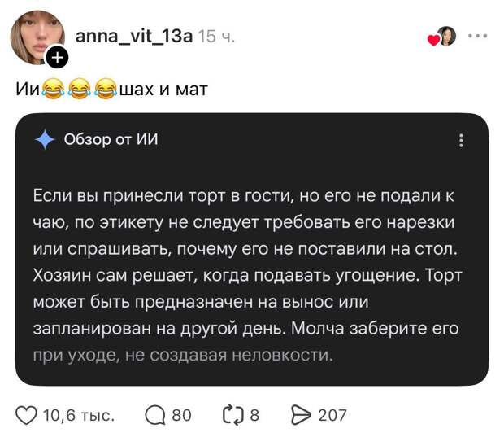
Task: Click the 80 comments count
Action: point(182,415)
